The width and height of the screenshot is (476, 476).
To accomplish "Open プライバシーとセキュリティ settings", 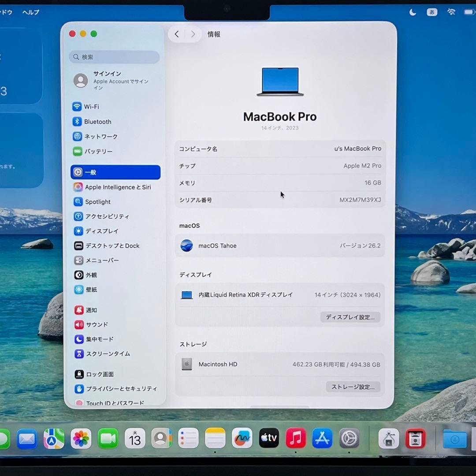I will point(116,389).
